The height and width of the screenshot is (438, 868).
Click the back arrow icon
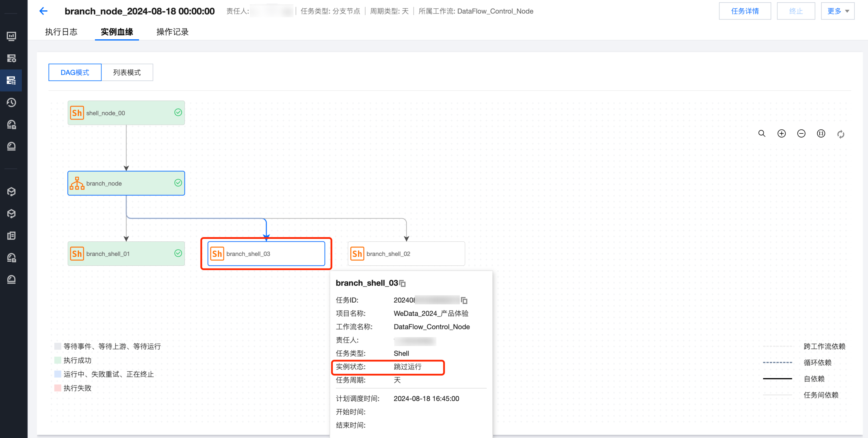coord(43,11)
